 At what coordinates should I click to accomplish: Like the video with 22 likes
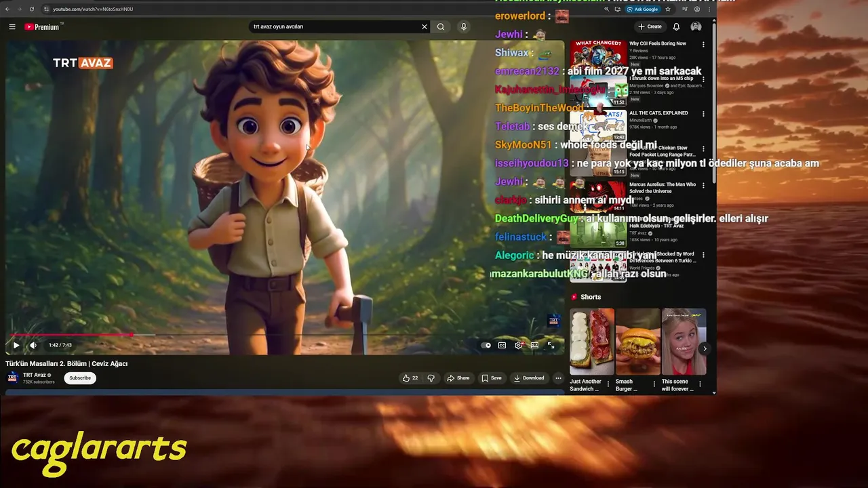click(410, 378)
